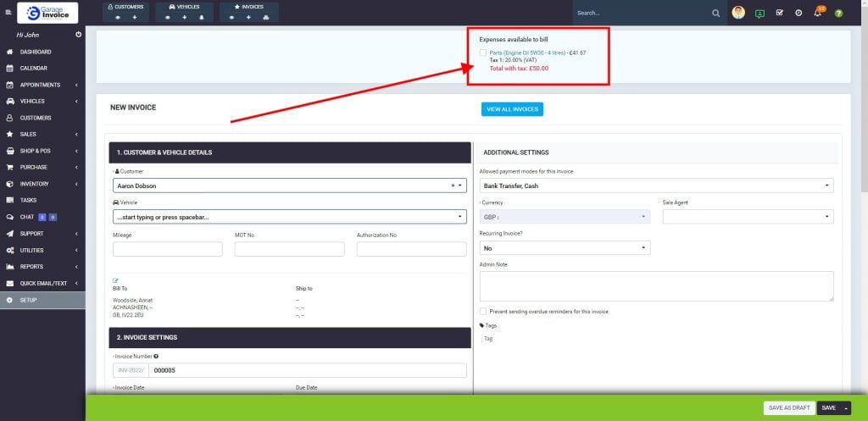Open the Vehicle dropdown
868x421 pixels.
pos(290,217)
